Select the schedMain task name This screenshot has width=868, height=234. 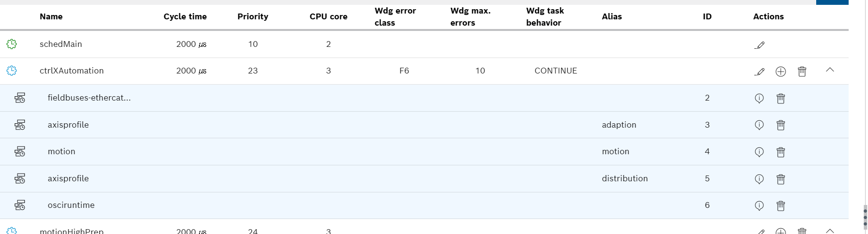click(x=61, y=44)
